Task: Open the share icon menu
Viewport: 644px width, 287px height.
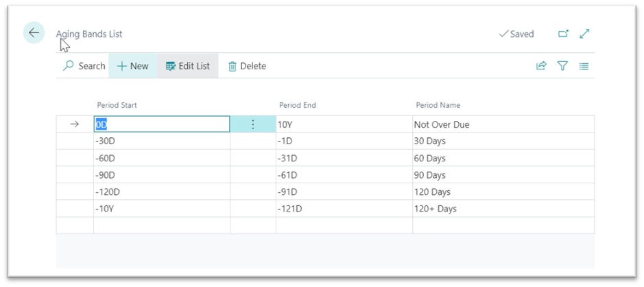Action: [x=541, y=66]
